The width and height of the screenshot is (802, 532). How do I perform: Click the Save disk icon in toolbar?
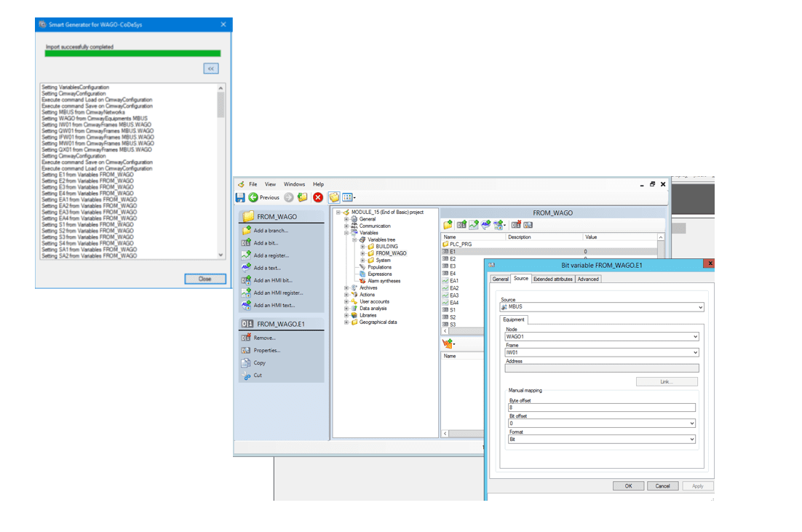click(x=240, y=197)
